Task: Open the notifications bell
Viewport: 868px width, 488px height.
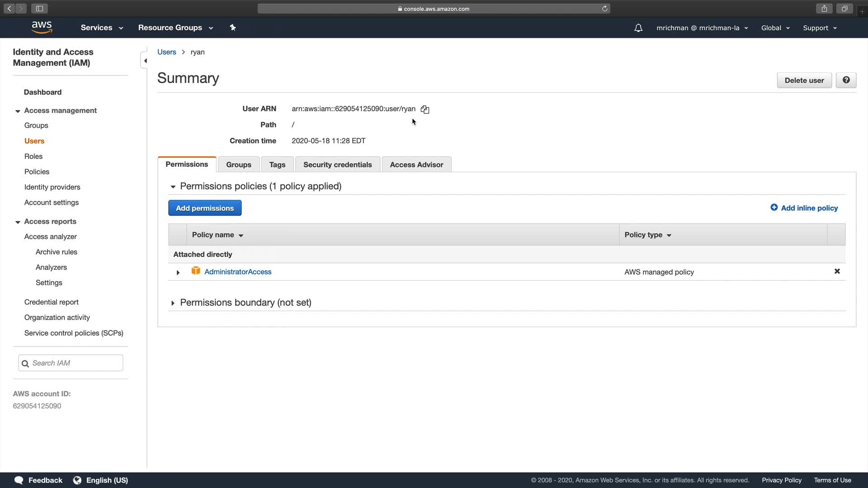Action: coord(638,28)
